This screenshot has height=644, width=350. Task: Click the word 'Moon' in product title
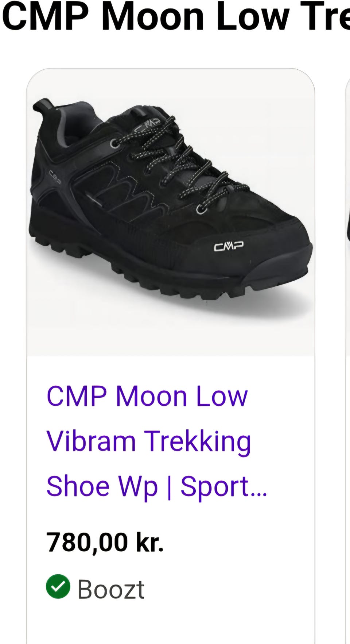point(151,396)
